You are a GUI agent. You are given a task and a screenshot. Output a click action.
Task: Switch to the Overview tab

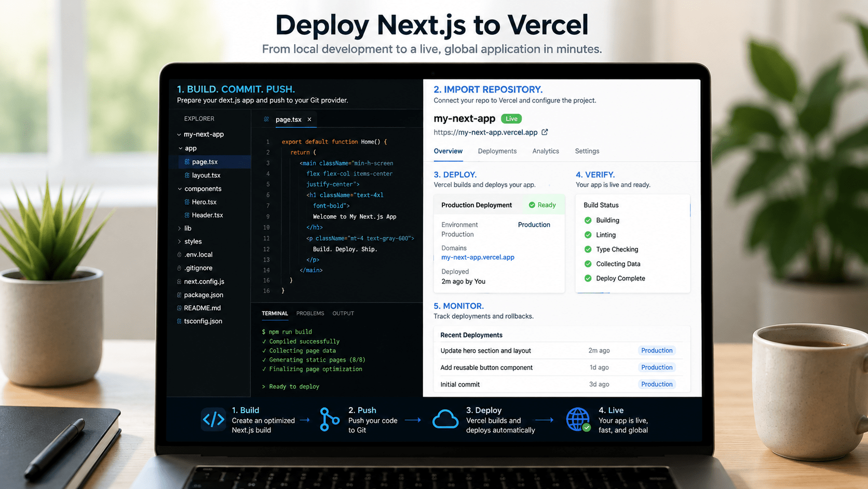point(448,151)
